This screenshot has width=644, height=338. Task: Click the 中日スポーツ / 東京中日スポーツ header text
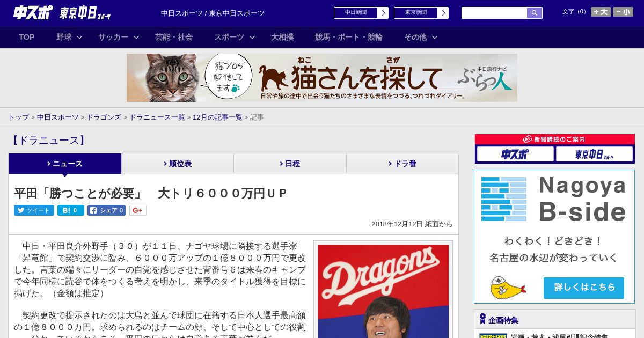213,13
